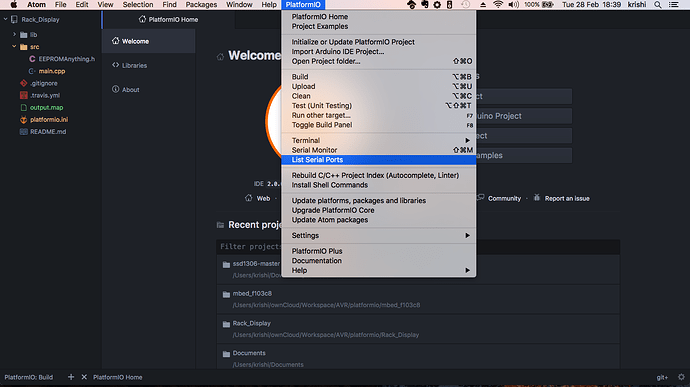The height and width of the screenshot is (387, 690).
Task: Open the Find menu in menu bar
Action: click(x=169, y=5)
